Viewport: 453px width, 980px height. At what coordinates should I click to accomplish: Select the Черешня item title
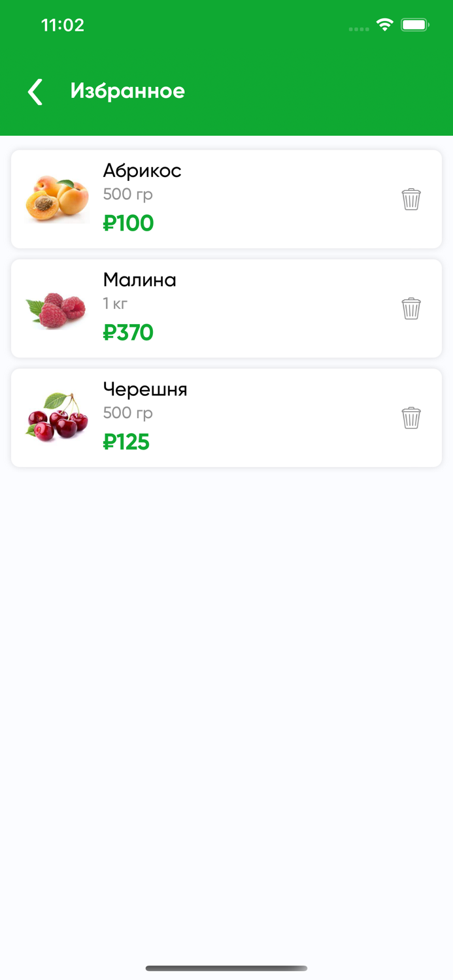[x=145, y=389]
